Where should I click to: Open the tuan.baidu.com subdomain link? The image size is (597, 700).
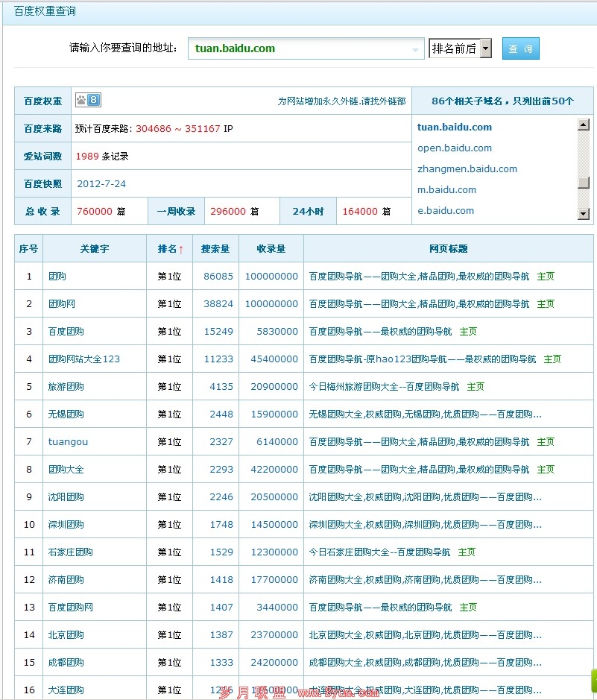click(454, 127)
